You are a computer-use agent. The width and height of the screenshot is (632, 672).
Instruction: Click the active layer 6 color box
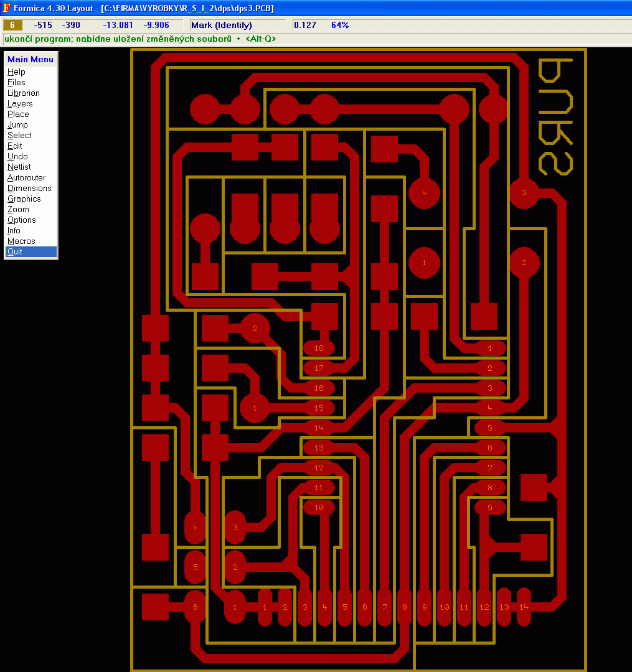(12, 26)
